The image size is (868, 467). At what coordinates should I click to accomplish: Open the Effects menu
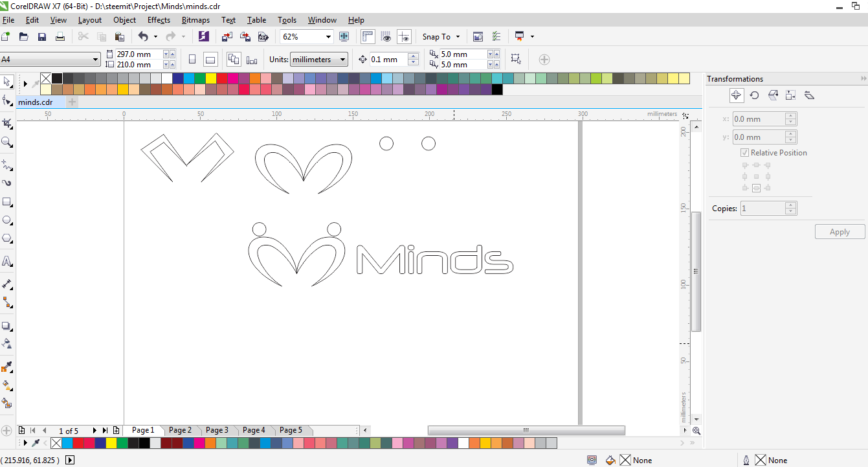(159, 20)
